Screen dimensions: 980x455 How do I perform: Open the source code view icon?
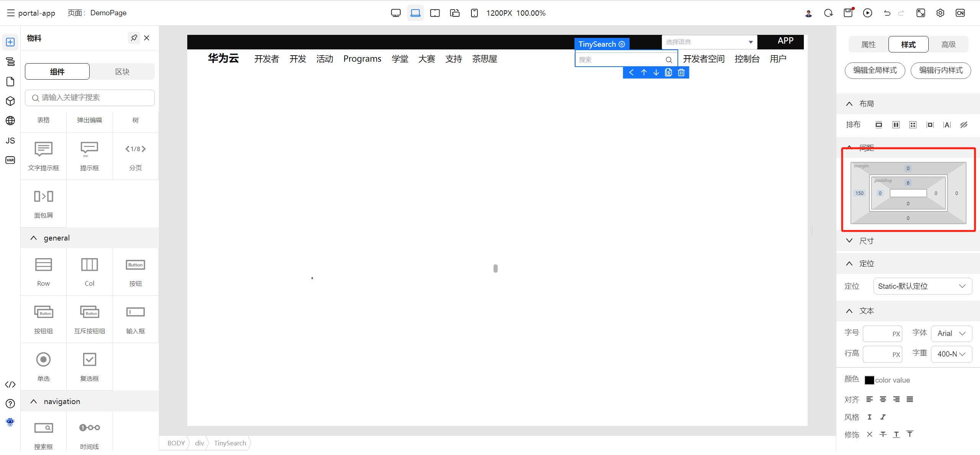pyautogui.click(x=10, y=385)
